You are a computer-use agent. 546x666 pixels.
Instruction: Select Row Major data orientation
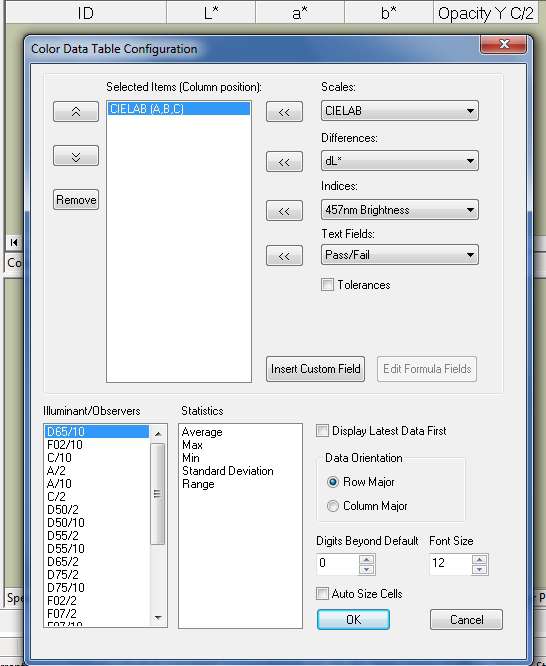tap(333, 482)
